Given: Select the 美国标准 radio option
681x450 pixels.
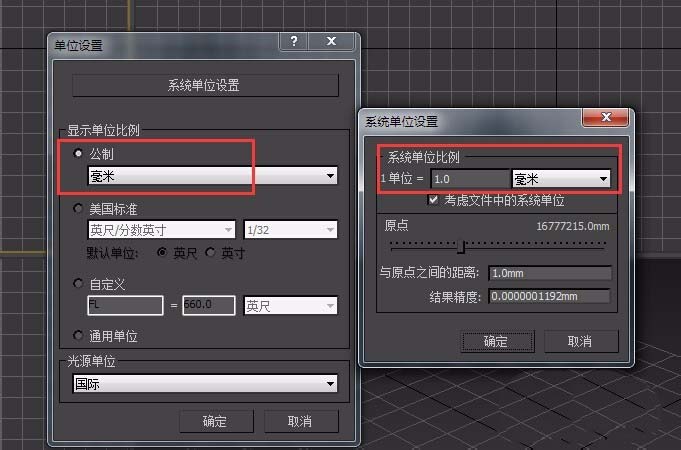Looking at the screenshot, I should tap(78, 208).
